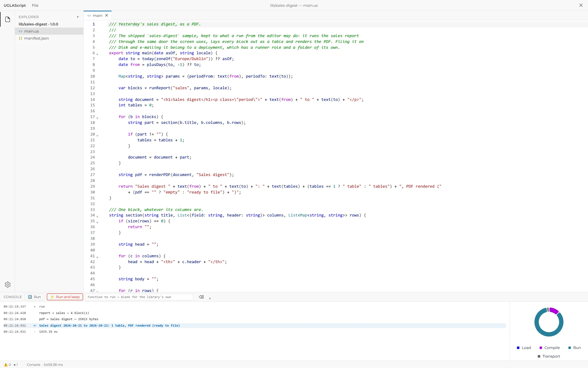
Task: Click the main.us file icon in Explorer
Action: [21, 31]
